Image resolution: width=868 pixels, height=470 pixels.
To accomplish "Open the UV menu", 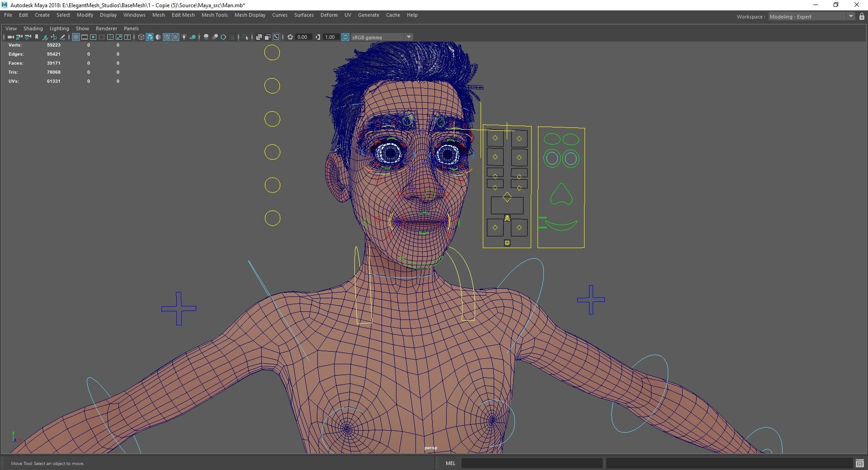I will coord(348,15).
